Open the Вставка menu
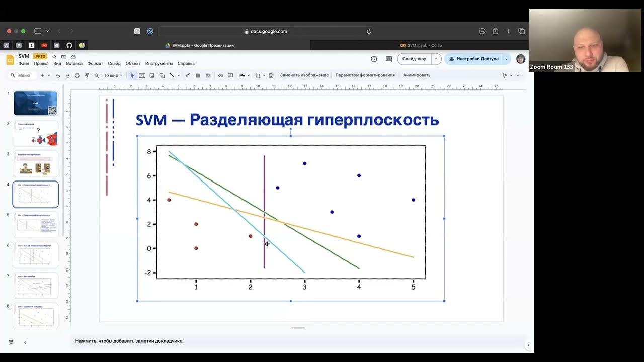Screen dimensions: 644x362 click(x=74, y=64)
